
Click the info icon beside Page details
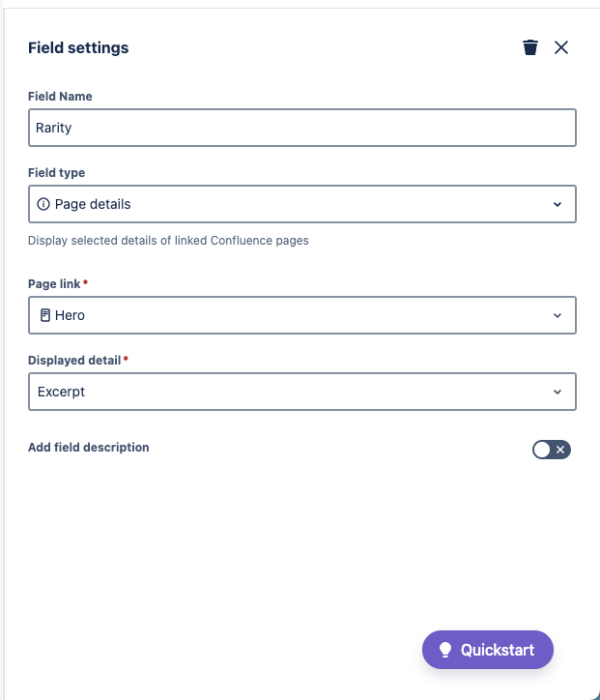[43, 204]
